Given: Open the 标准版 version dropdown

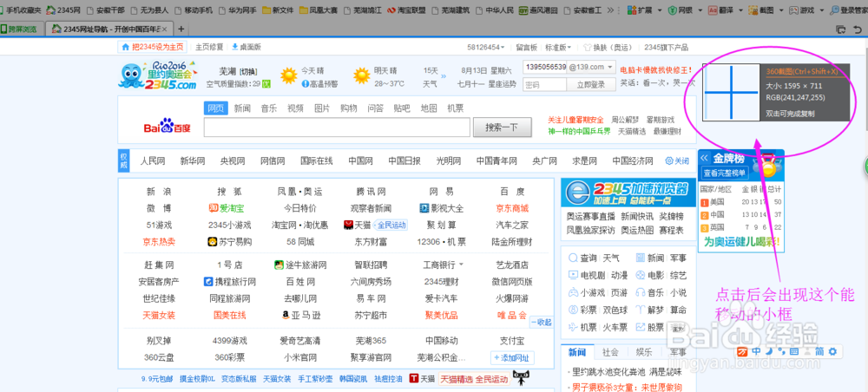Looking at the screenshot, I should pos(558,47).
